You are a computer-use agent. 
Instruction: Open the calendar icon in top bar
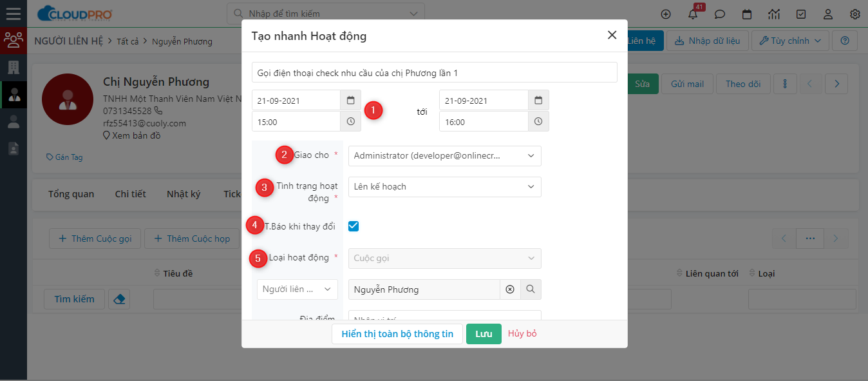747,14
